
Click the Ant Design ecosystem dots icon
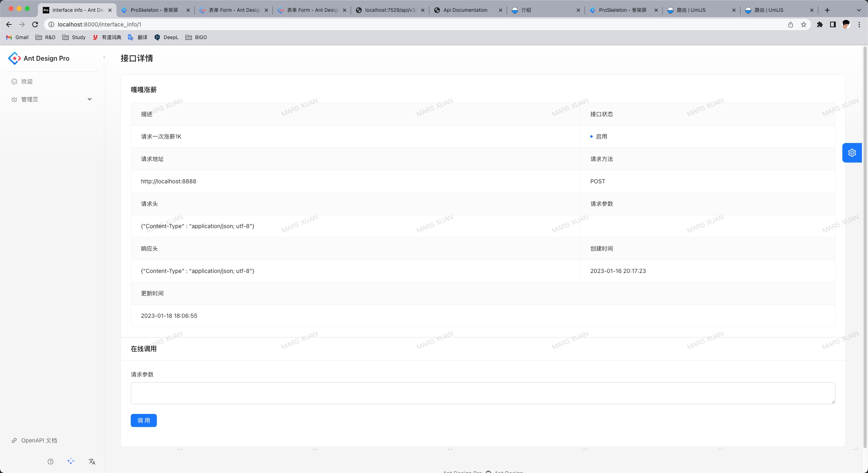click(x=71, y=461)
